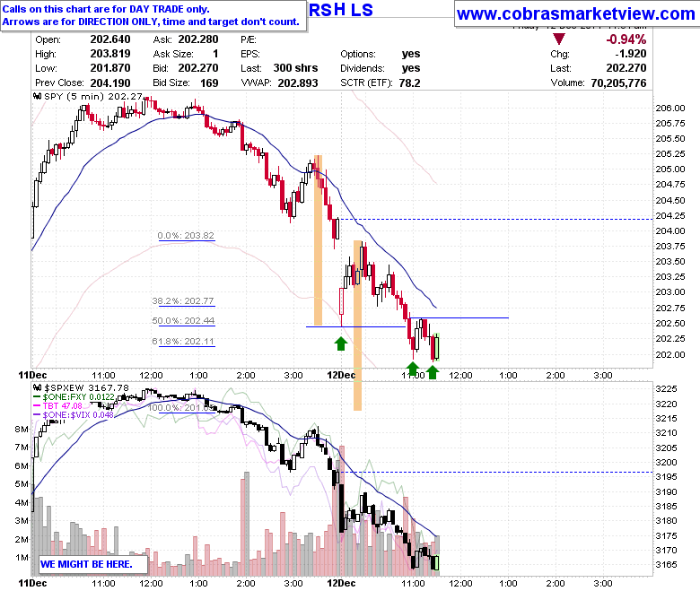This screenshot has height=591, width=700.
Task: Click the P/E: label
Action: (249, 39)
